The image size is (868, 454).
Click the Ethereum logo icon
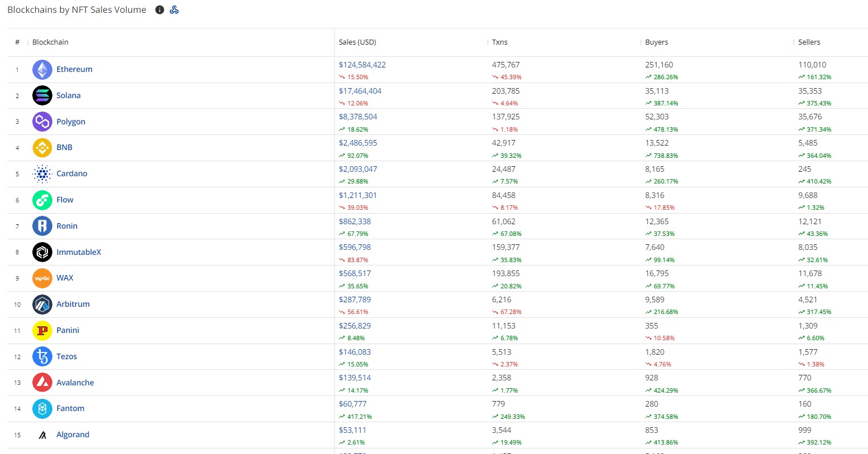[x=42, y=70]
